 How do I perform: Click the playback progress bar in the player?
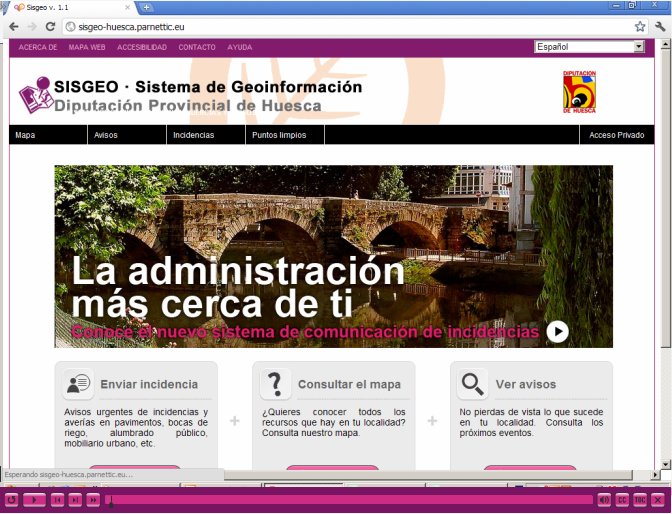coord(350,499)
